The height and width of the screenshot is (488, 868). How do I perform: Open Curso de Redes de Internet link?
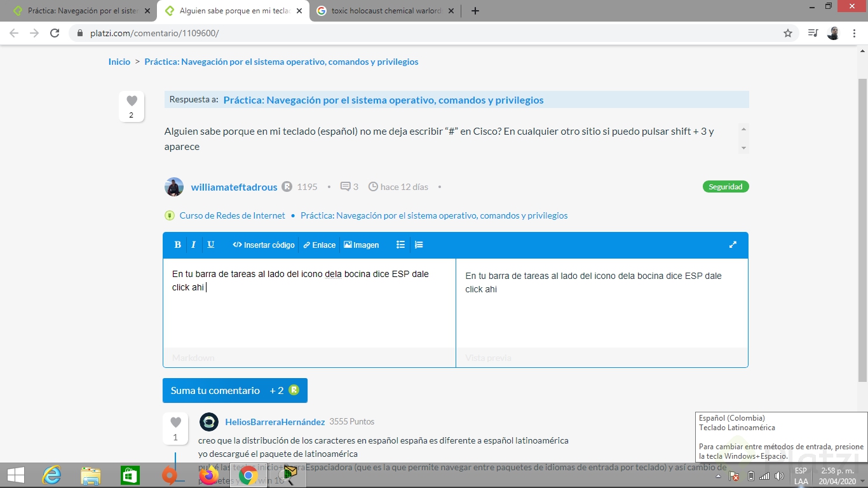233,215
